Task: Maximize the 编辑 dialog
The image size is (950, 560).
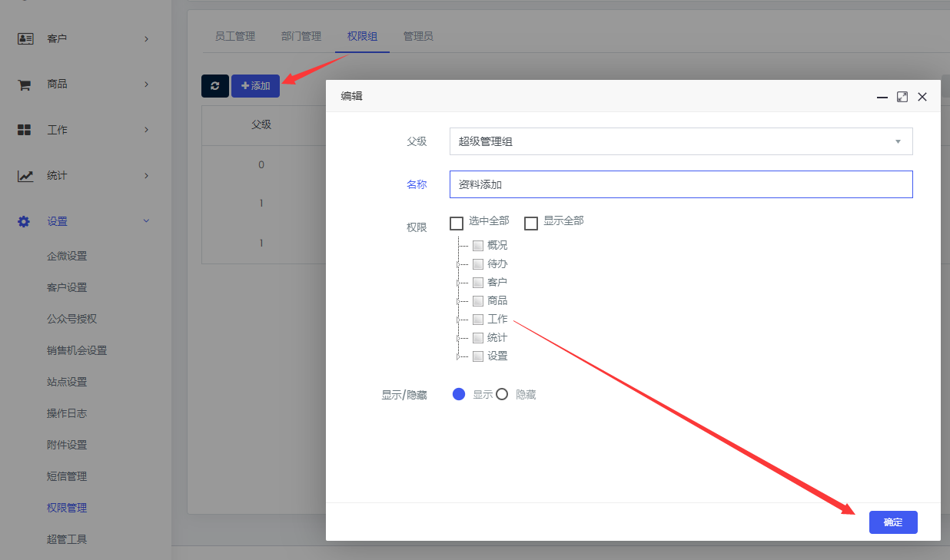Action: [902, 97]
